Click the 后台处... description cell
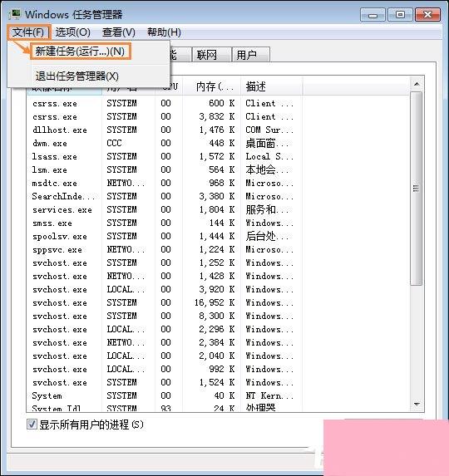 click(x=267, y=236)
